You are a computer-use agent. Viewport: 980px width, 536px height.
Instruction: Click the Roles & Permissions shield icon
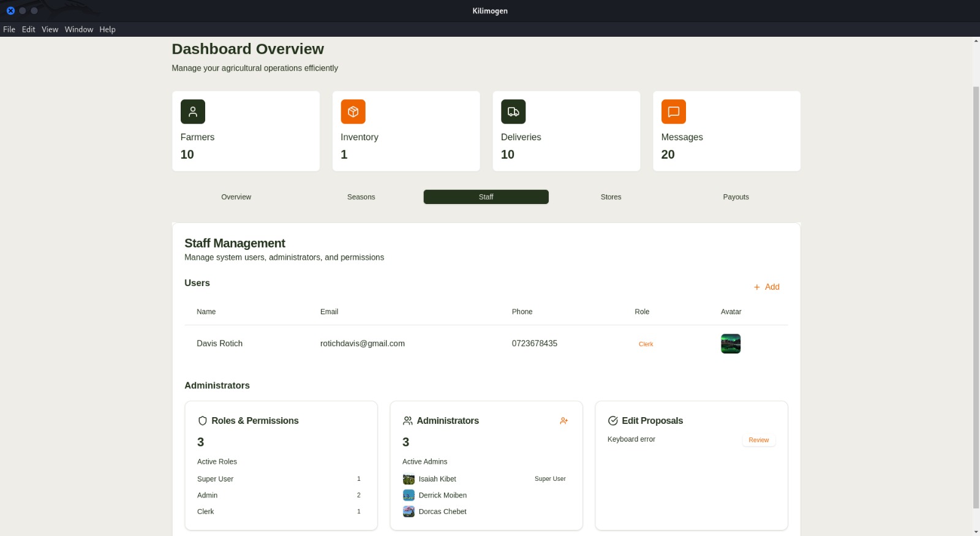click(x=203, y=421)
